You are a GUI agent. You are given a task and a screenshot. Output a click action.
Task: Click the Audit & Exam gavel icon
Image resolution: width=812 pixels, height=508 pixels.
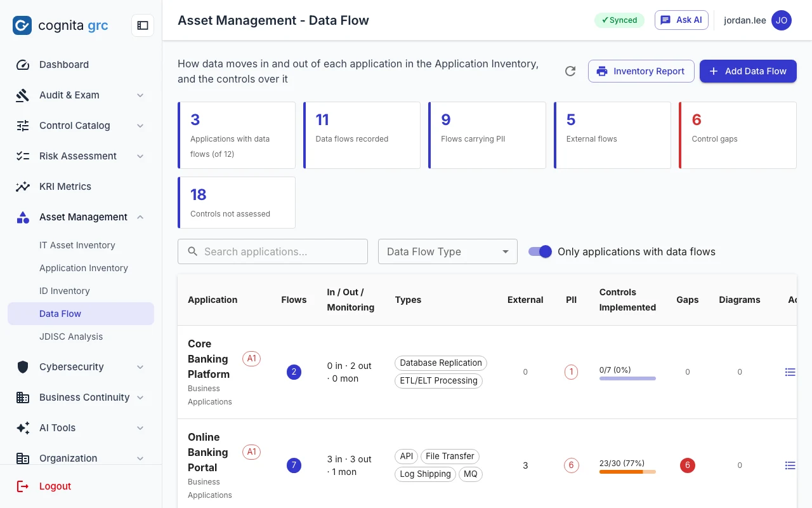pyautogui.click(x=23, y=95)
